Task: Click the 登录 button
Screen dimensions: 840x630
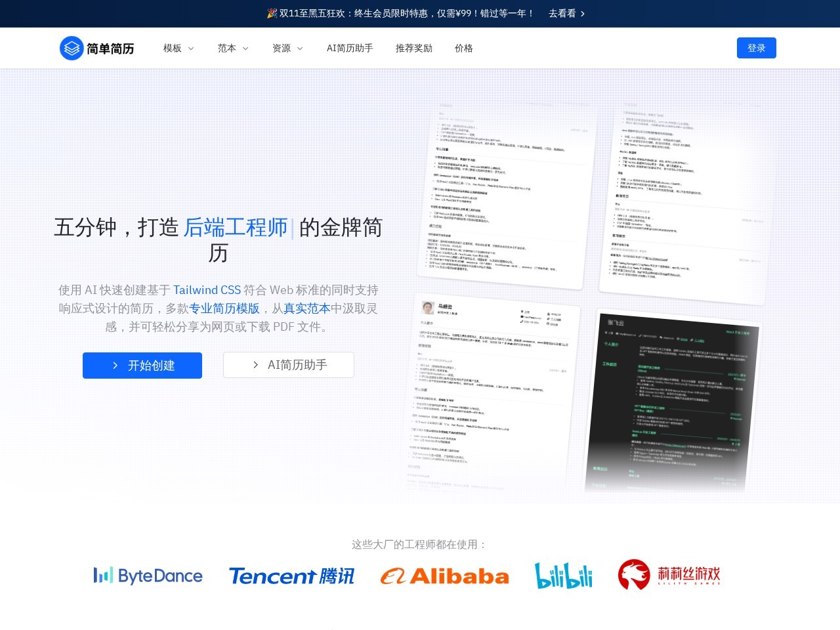Action: pos(756,48)
